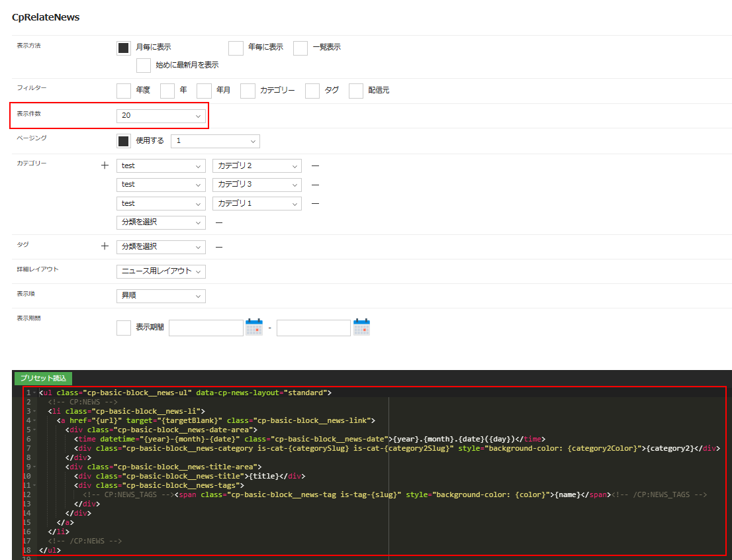The width and height of the screenshot is (732, 560).
Task: Enable the 年毎に表示 checkbox
Action: (x=236, y=48)
